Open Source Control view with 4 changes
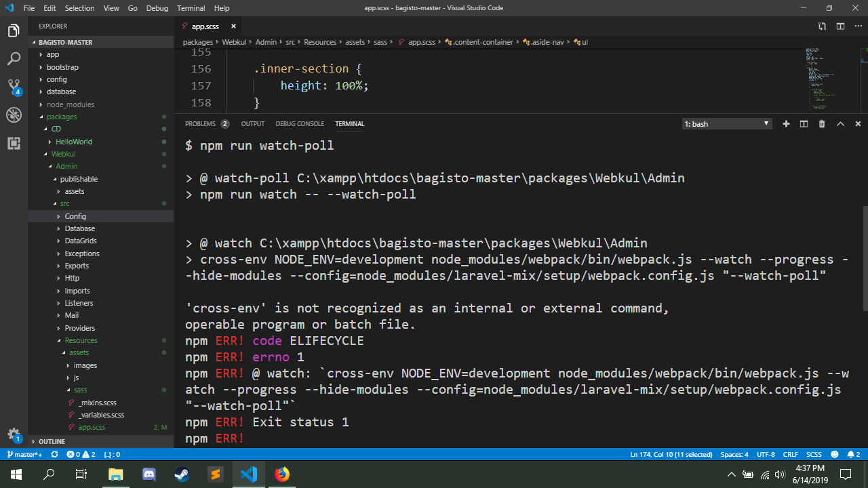 [x=14, y=87]
